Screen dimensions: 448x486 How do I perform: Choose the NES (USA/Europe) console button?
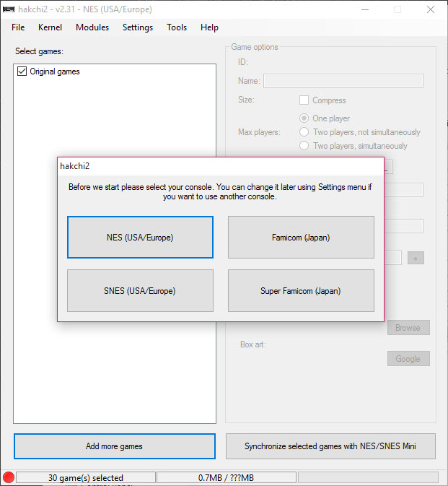(140, 237)
